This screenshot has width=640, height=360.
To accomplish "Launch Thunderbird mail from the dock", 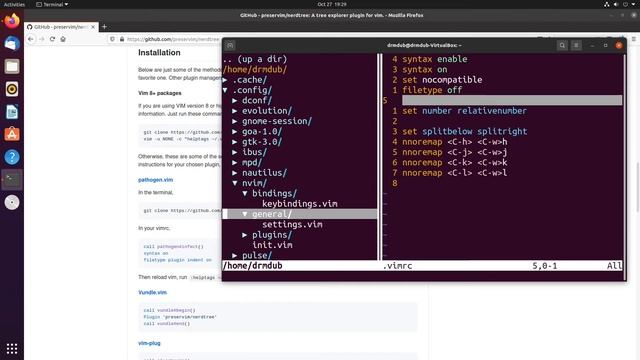I will coord(12,43).
